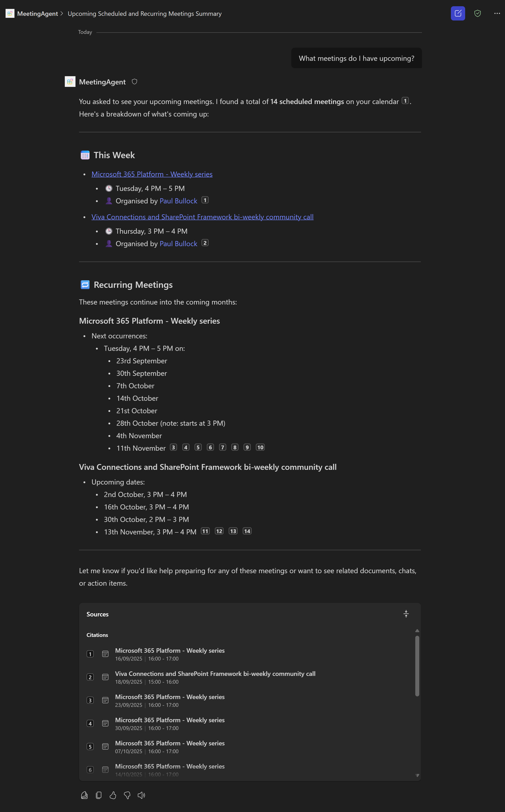This screenshot has height=812, width=505.
Task: Read the response aloud with speaker icon
Action: pyautogui.click(x=141, y=795)
